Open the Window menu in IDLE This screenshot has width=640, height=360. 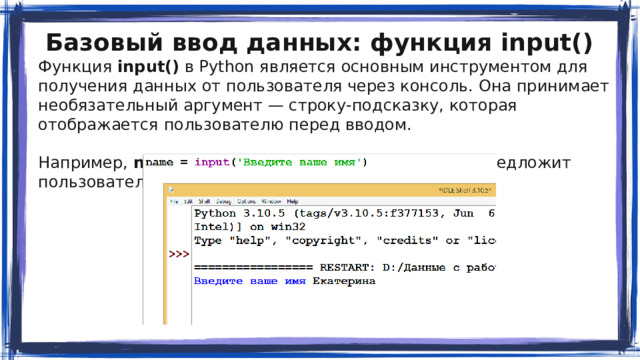click(271, 202)
